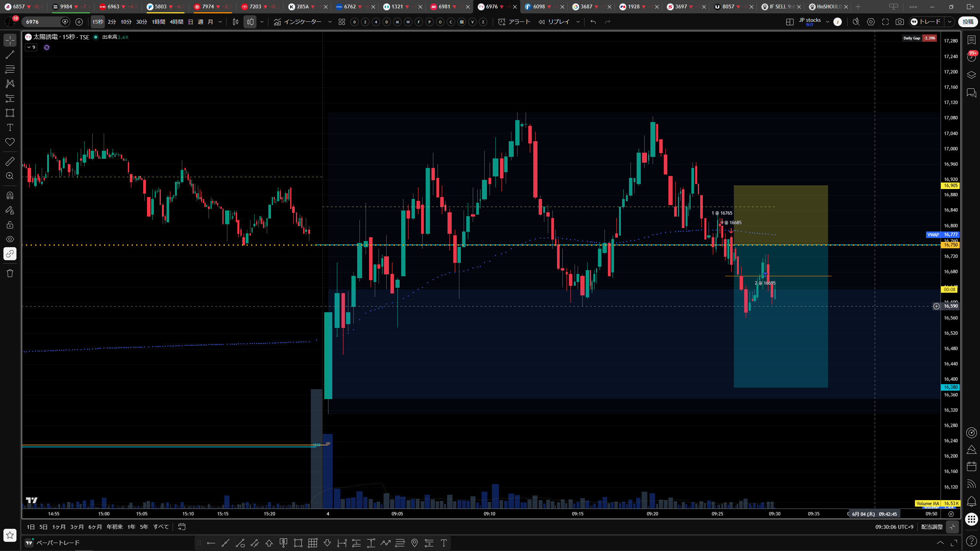Open the heart icons tool
Viewport: 980px width, 551px height.
click(10, 142)
